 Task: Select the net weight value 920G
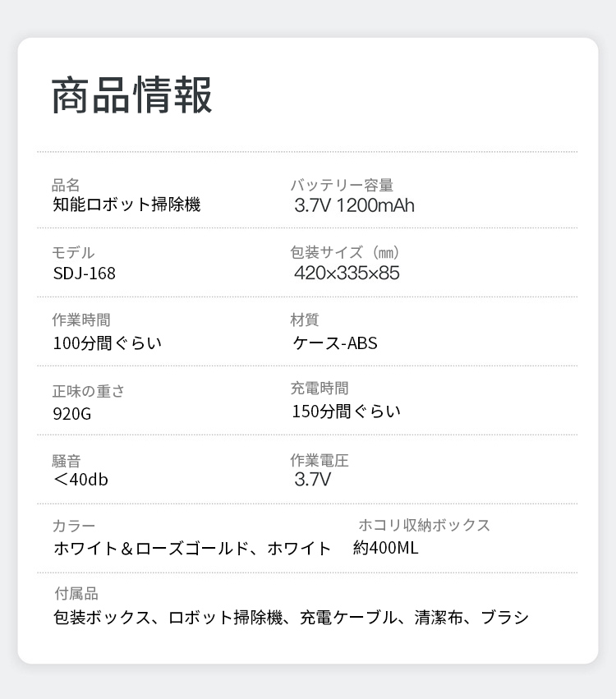72,413
